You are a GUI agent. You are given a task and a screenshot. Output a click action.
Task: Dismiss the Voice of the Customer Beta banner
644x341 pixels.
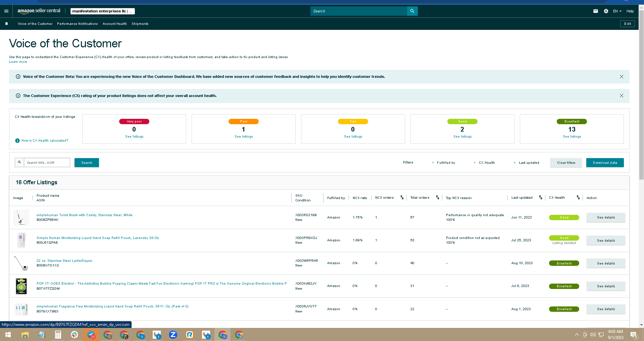pyautogui.click(x=622, y=77)
